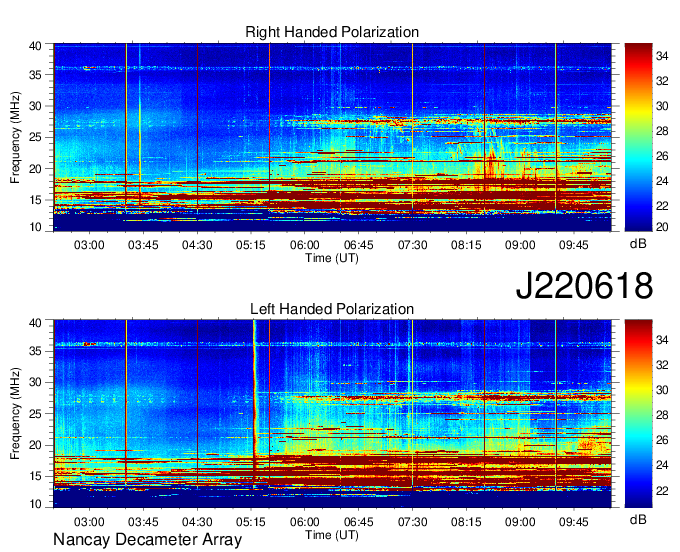
Task: Click the 35 frequency tick on bottom plot
Action: click(35, 351)
